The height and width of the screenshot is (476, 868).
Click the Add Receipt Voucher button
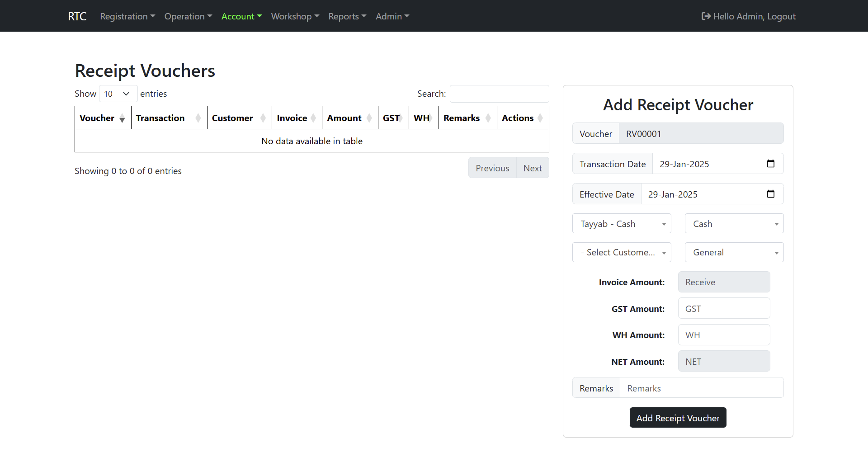678,418
